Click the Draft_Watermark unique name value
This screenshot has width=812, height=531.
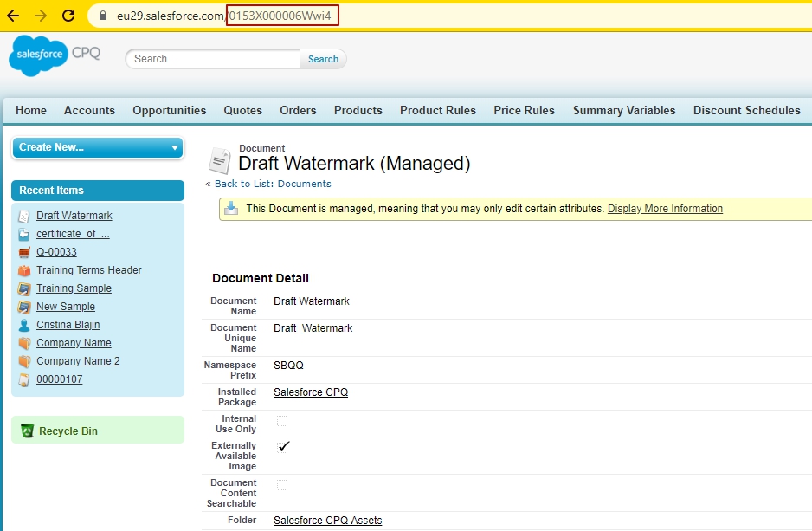[x=313, y=328]
